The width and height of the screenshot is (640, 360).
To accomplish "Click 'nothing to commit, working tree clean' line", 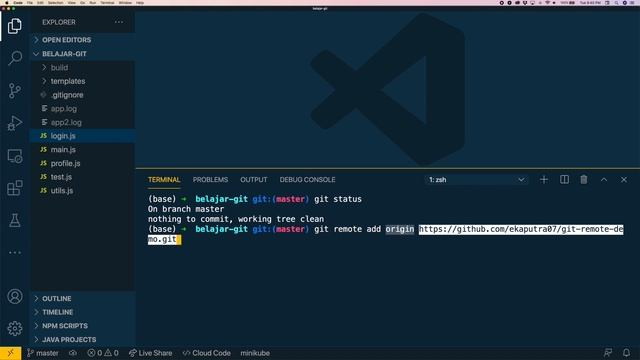I will [236, 219].
